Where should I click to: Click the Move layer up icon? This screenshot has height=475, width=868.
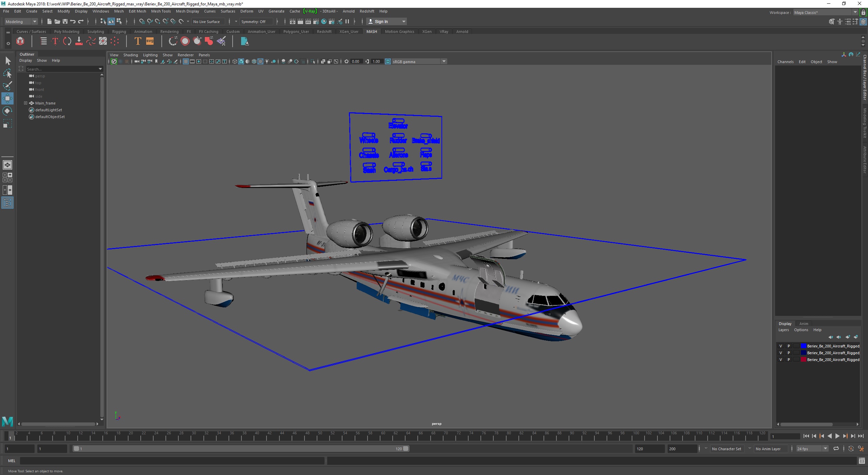[x=831, y=337]
